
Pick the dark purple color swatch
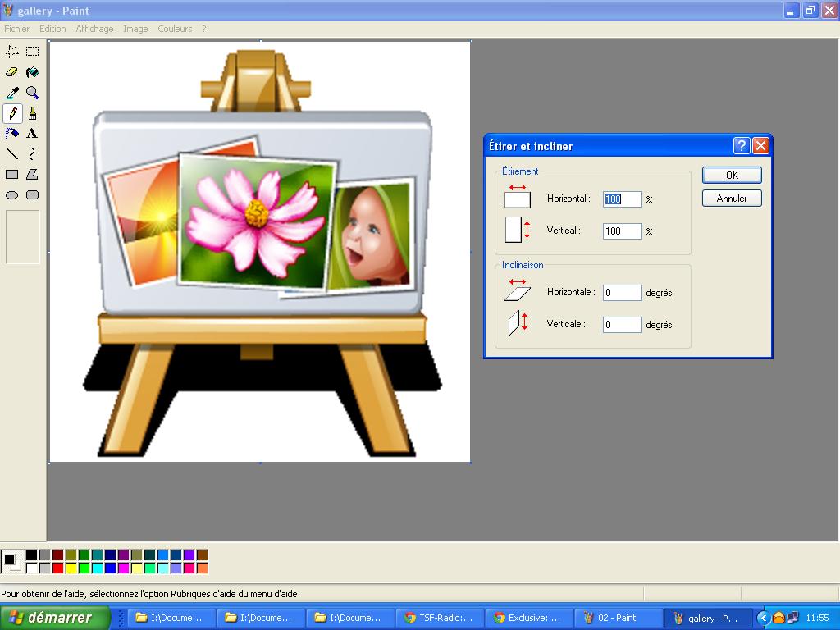coord(124,555)
